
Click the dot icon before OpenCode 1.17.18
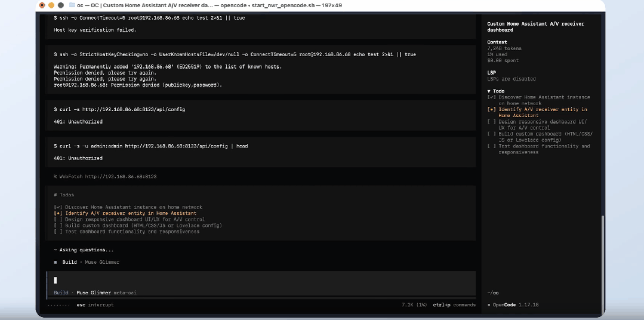coord(489,305)
